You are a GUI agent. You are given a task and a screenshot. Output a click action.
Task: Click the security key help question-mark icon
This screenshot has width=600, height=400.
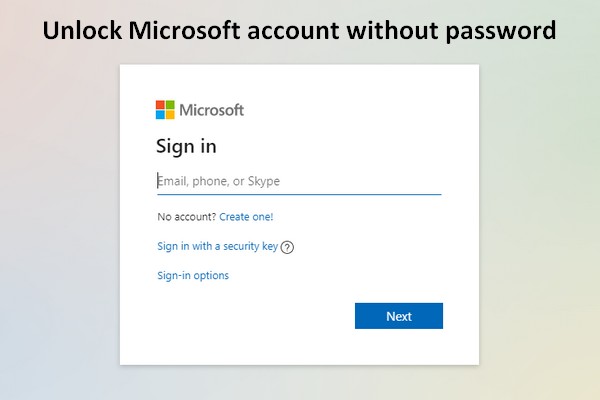pos(287,247)
